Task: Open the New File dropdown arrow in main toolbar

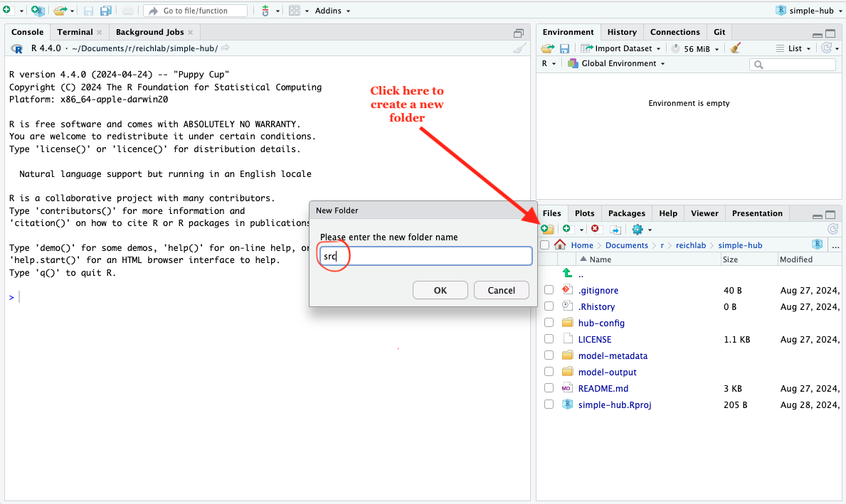Action: 21,11
